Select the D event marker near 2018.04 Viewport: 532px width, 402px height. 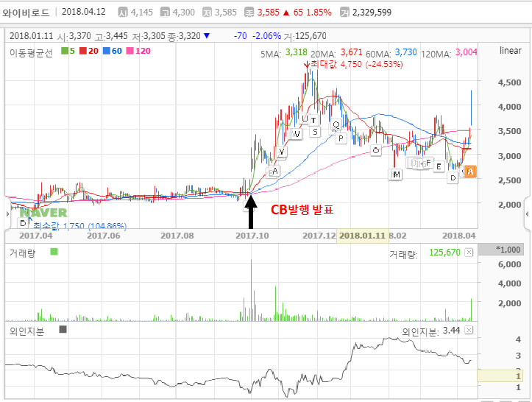click(x=453, y=177)
